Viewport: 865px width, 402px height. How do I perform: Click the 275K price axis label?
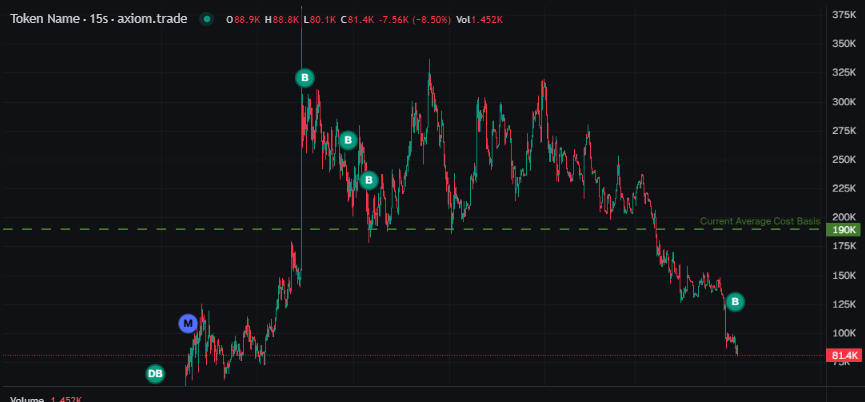[844, 130]
